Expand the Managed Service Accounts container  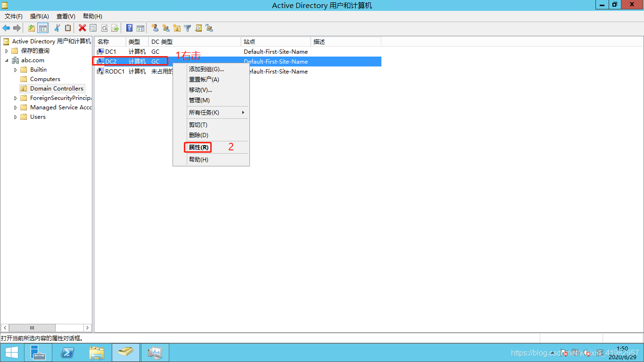point(16,107)
